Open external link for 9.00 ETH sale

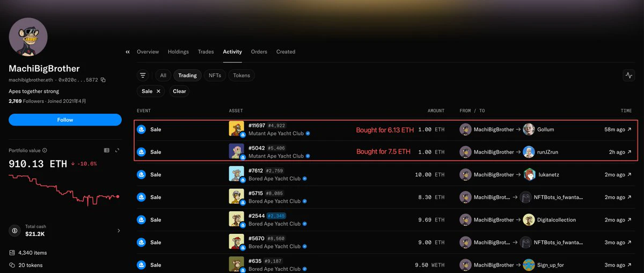[x=630, y=242]
